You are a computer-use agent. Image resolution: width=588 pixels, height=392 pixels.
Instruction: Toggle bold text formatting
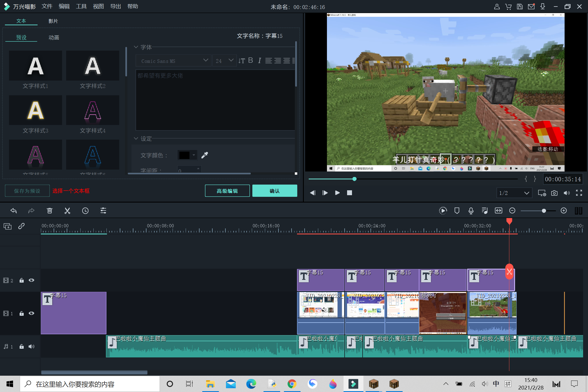251,60
